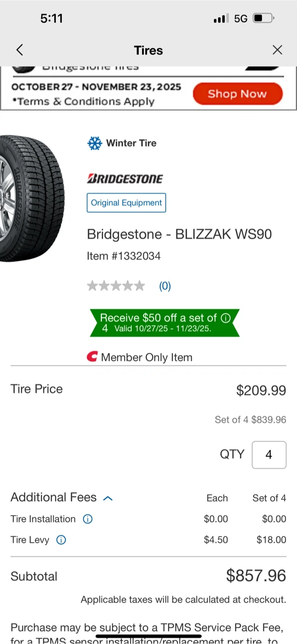Tap the battery indicator in status bar
Viewport: 297px width, 644px height.
point(264,18)
